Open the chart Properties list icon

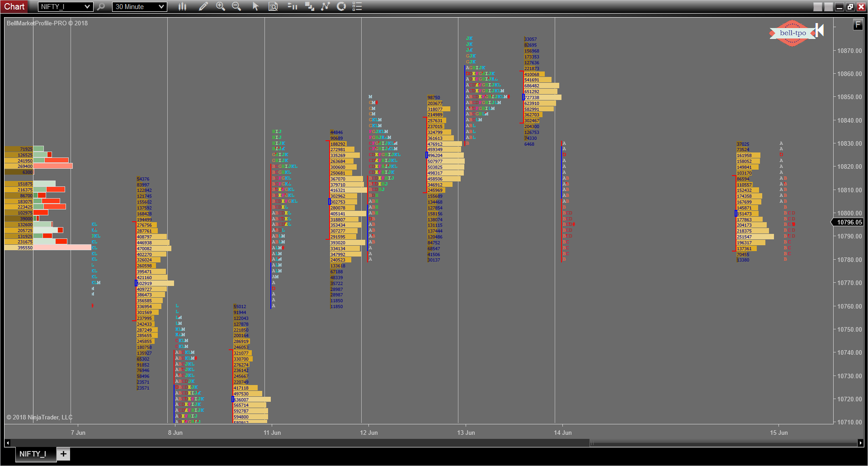tap(357, 7)
